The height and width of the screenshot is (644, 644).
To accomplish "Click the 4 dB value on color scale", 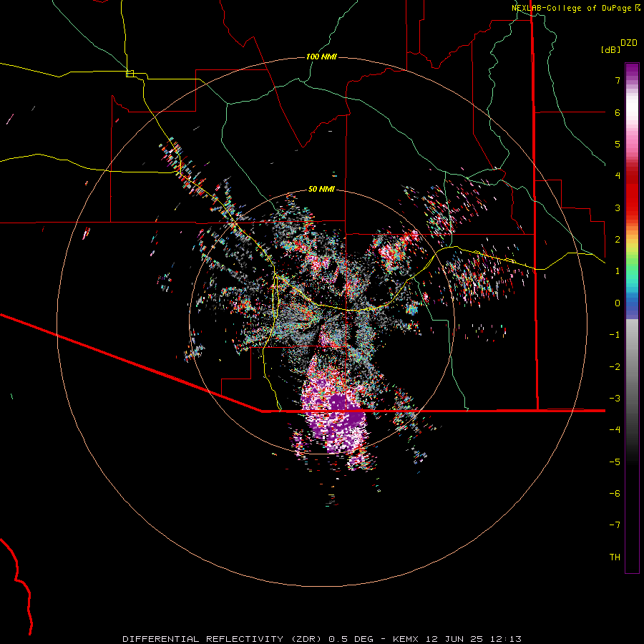I will click(x=618, y=176).
